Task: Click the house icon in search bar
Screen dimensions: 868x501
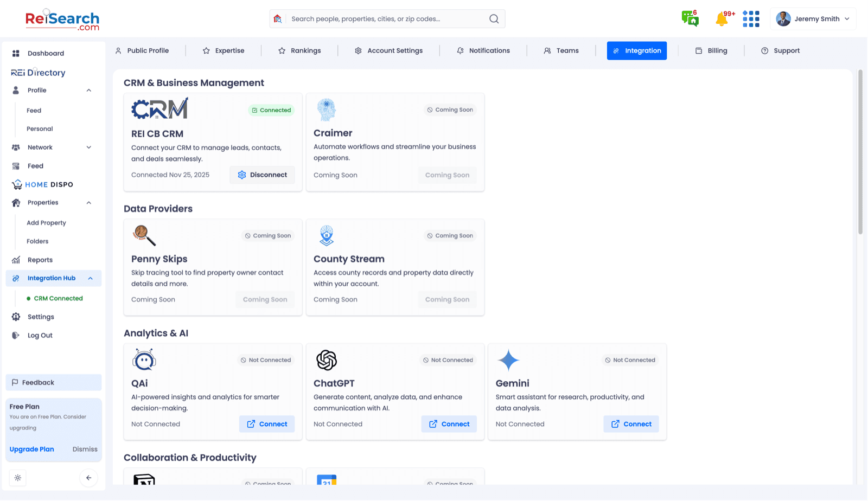Action: (278, 19)
